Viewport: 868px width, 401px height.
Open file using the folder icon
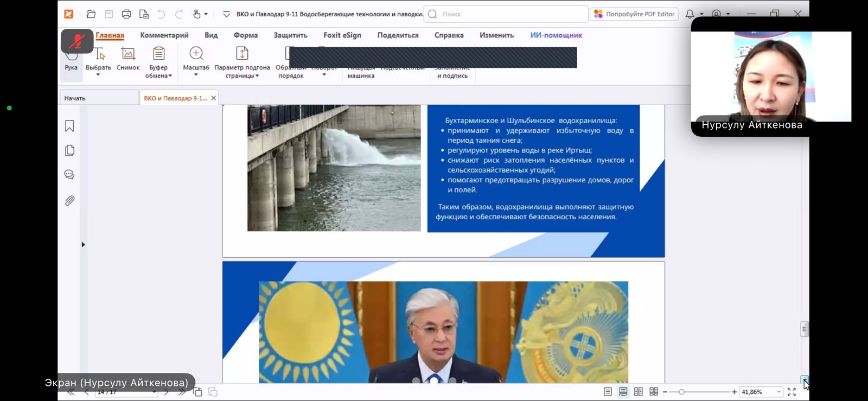pos(91,14)
